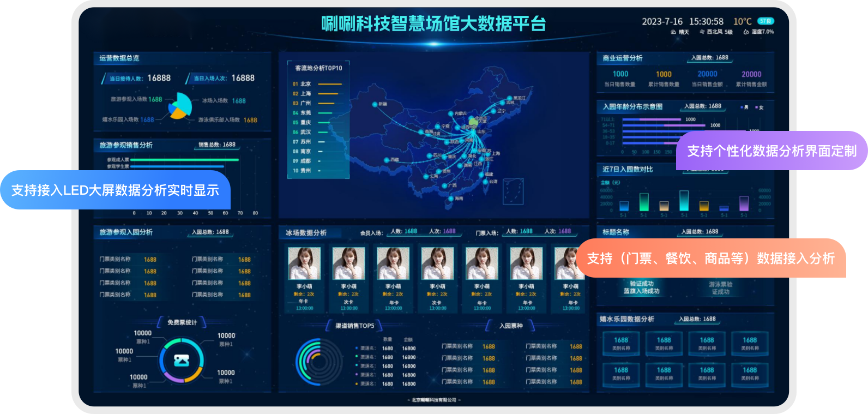Open the 入园票种 section header

(x=510, y=326)
